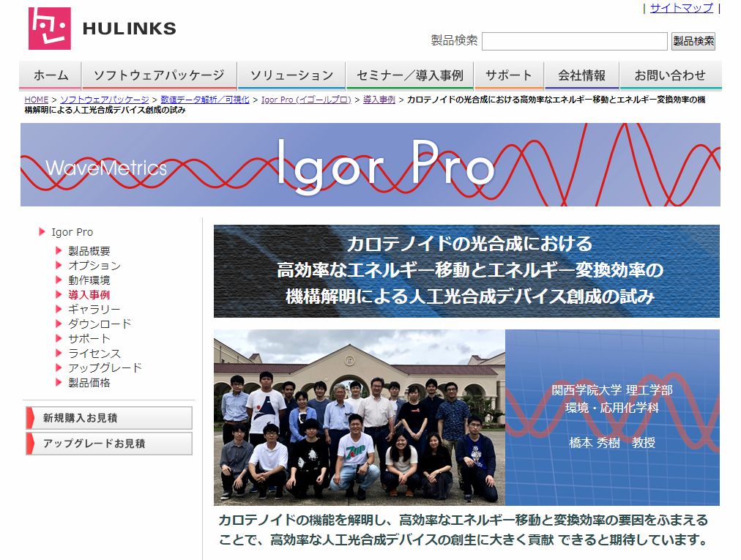Click the HOME breadcrumb link

[36, 100]
